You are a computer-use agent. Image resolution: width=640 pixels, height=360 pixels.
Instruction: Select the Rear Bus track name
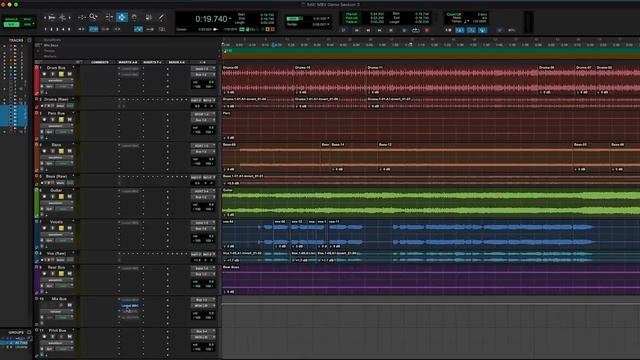coord(56,267)
